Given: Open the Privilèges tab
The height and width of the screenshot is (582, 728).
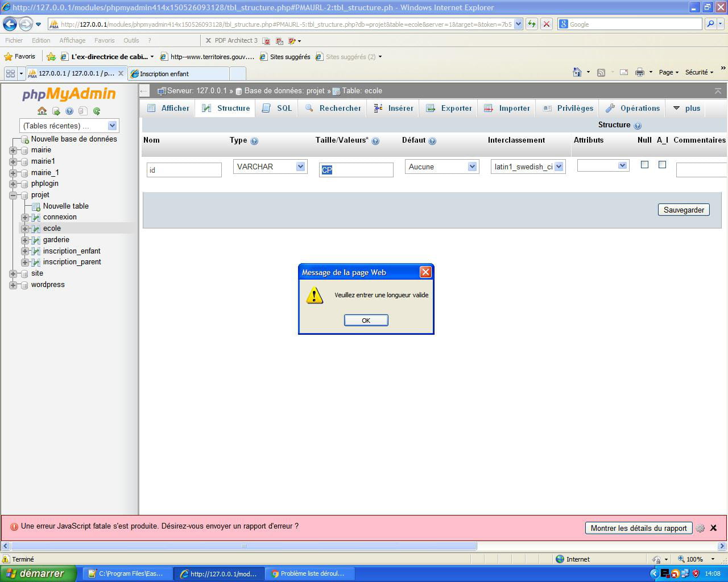Looking at the screenshot, I should (x=568, y=108).
